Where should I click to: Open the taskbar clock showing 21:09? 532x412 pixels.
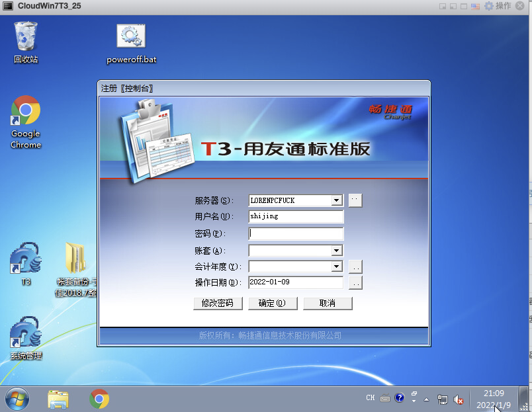click(x=494, y=399)
